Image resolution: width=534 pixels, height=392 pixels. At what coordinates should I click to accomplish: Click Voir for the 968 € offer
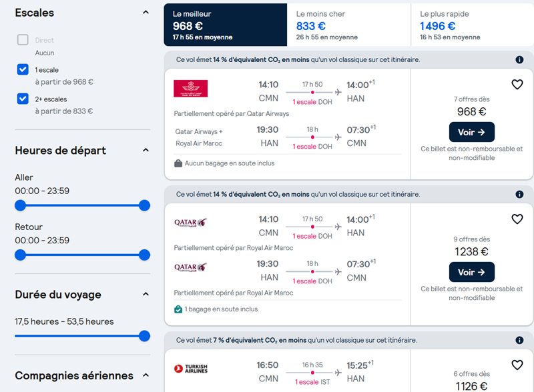click(x=472, y=132)
